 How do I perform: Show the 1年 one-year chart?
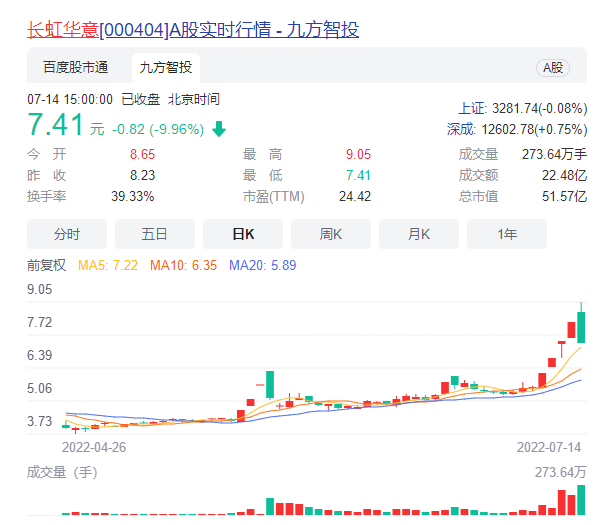(x=507, y=234)
